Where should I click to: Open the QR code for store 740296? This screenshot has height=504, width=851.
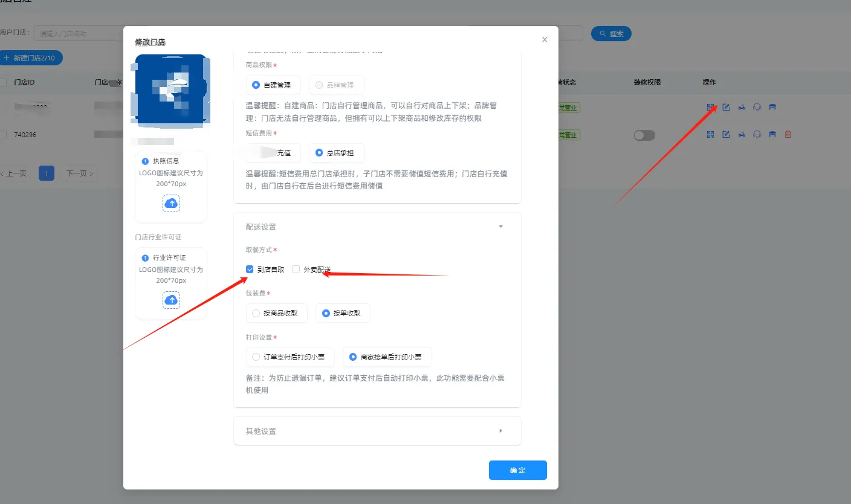[710, 134]
